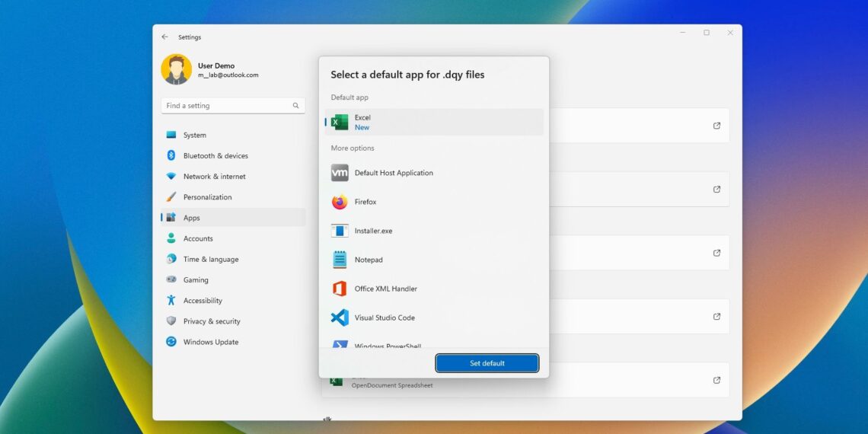This screenshot has width=868, height=434.
Task: Open the external-link icon on the OpenDocument Spreadsheet row
Action: (x=717, y=380)
